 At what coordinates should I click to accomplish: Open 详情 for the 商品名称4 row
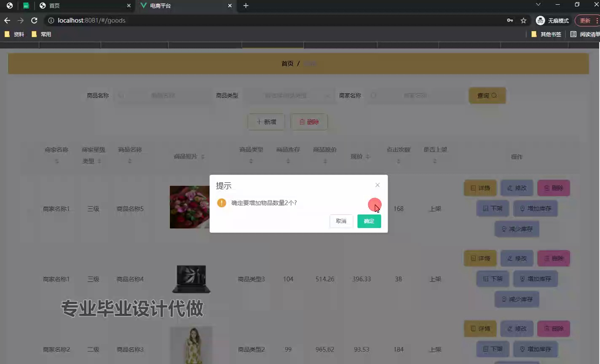point(480,258)
